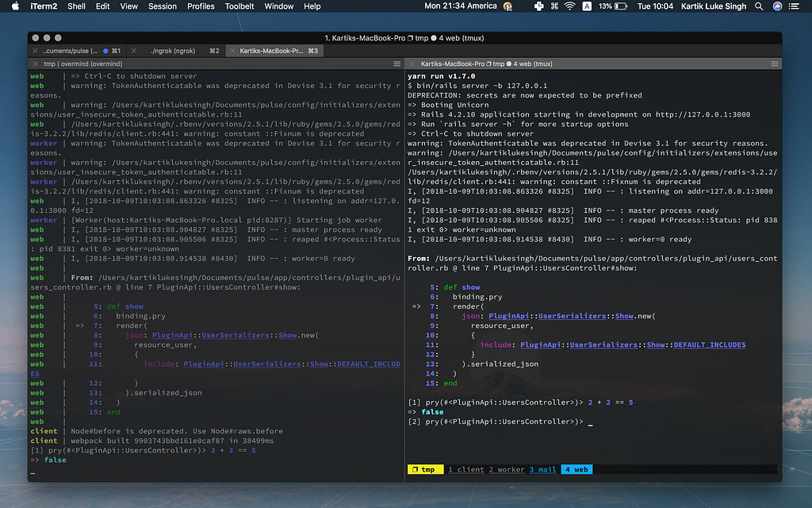Open the Shell menu

[77, 6]
